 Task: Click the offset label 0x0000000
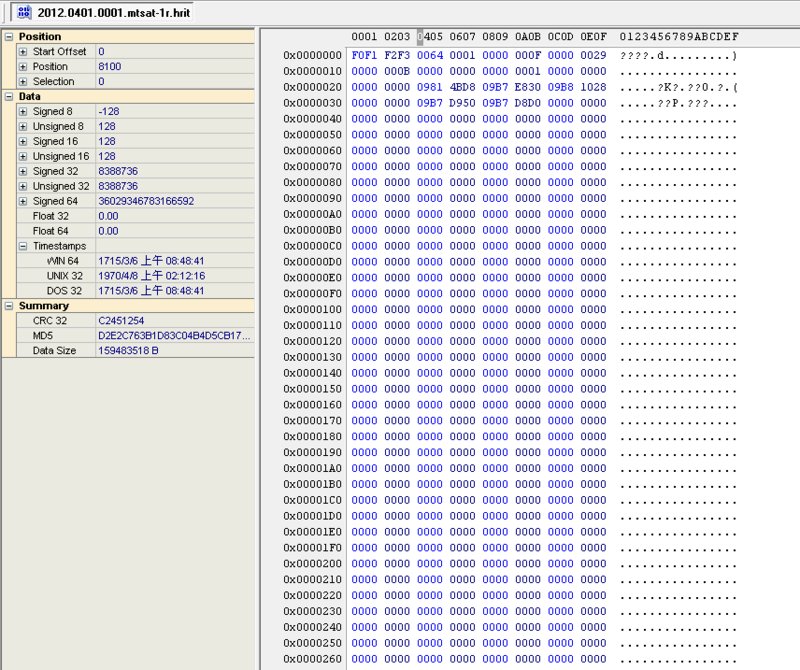[x=312, y=55]
